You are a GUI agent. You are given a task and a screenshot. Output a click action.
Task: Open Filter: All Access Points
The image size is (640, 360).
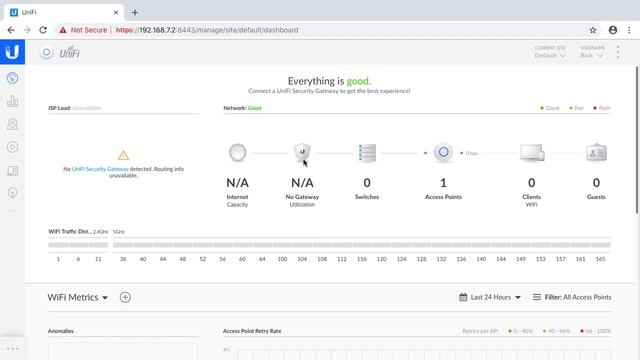click(x=572, y=297)
